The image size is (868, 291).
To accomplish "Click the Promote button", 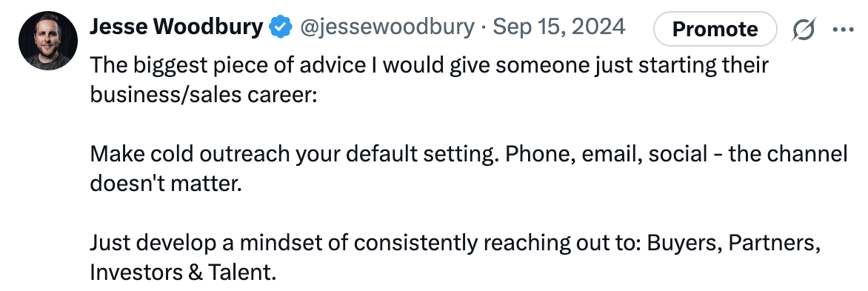I will click(715, 29).
